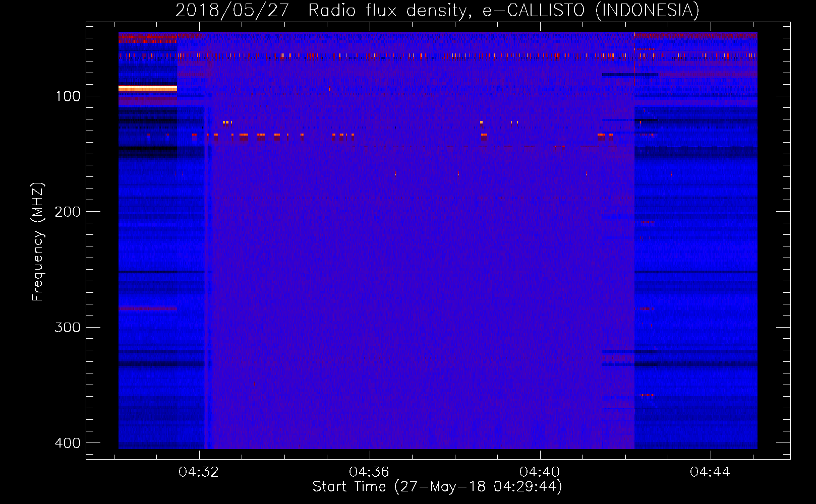Click the bright white band near 95 MHz
Screen dimensions: 816x504
click(148, 89)
